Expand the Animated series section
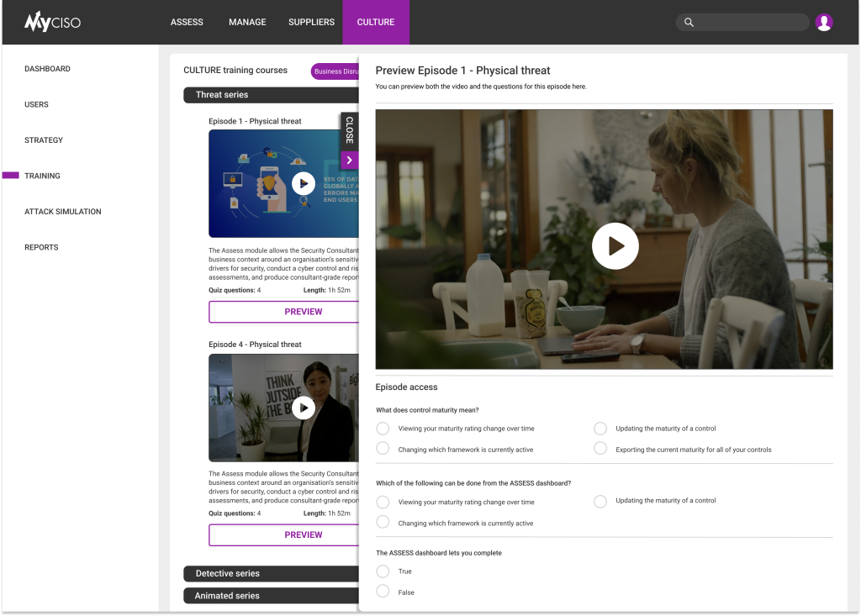Screen dimensions: 861x616 point(271,596)
